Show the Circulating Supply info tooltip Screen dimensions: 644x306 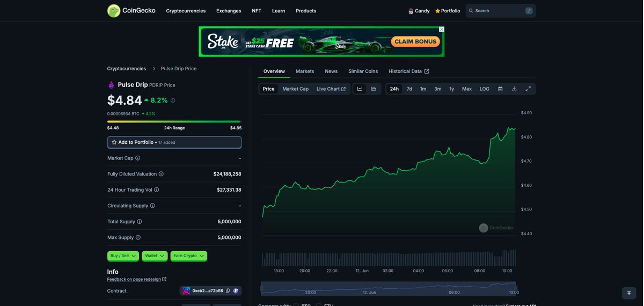152,206
